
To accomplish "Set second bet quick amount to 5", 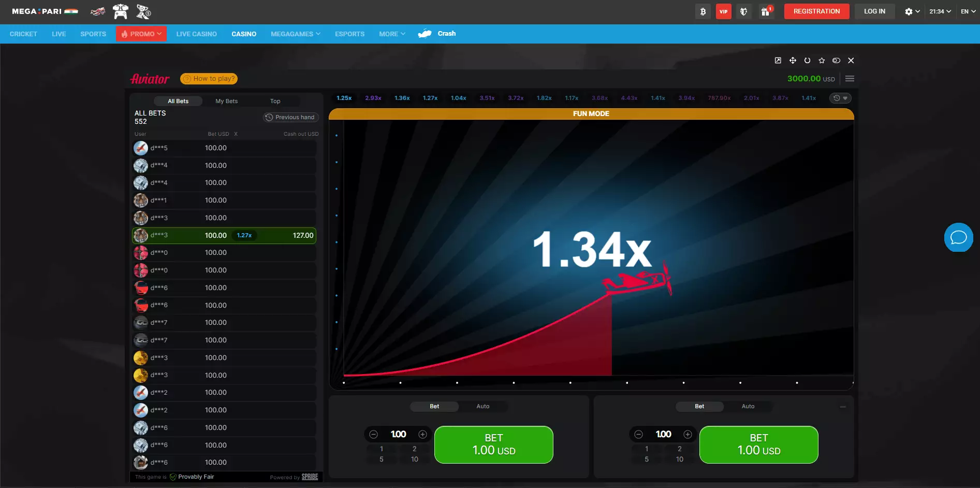I will pyautogui.click(x=647, y=460).
